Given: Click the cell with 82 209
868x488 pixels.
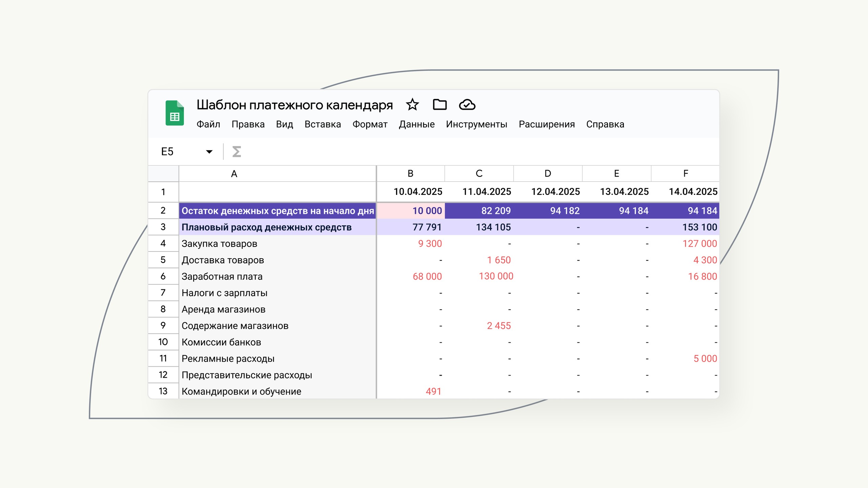Looking at the screenshot, I should click(x=479, y=211).
